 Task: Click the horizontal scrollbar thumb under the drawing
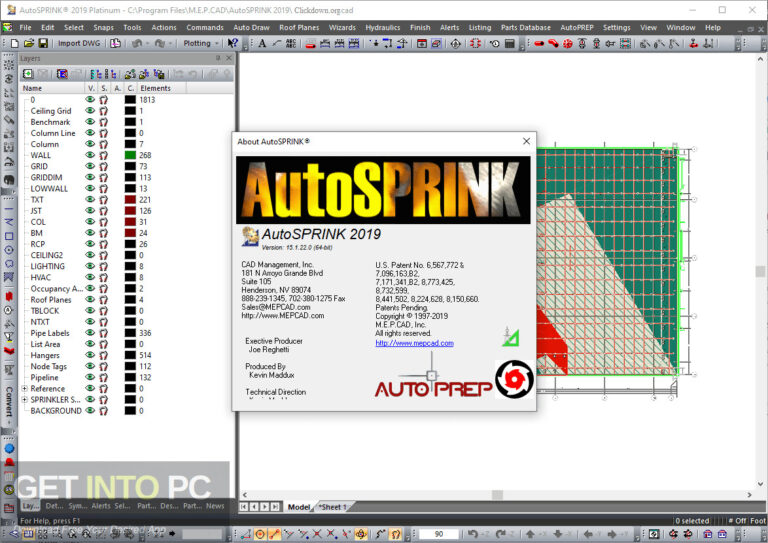point(497,495)
